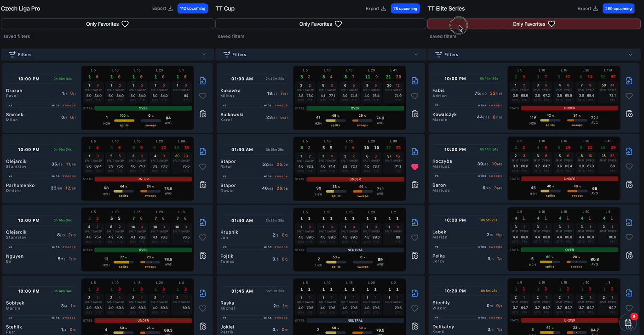Favorite the Drazan vs Smrcek match

(x=203, y=96)
